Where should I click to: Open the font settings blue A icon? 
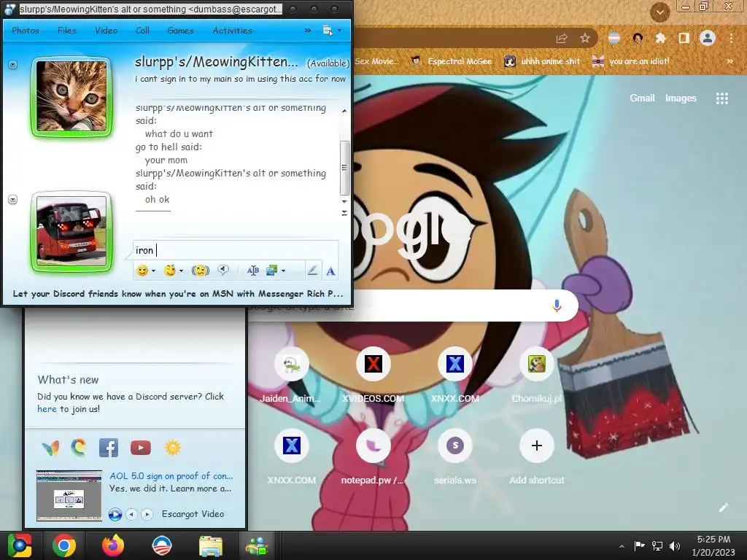(x=330, y=271)
